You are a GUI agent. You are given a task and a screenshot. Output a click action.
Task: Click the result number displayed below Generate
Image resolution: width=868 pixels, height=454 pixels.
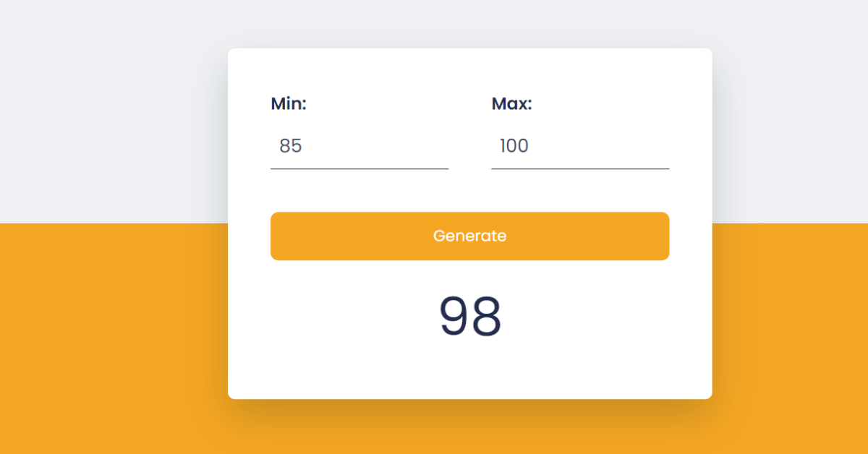point(469,316)
